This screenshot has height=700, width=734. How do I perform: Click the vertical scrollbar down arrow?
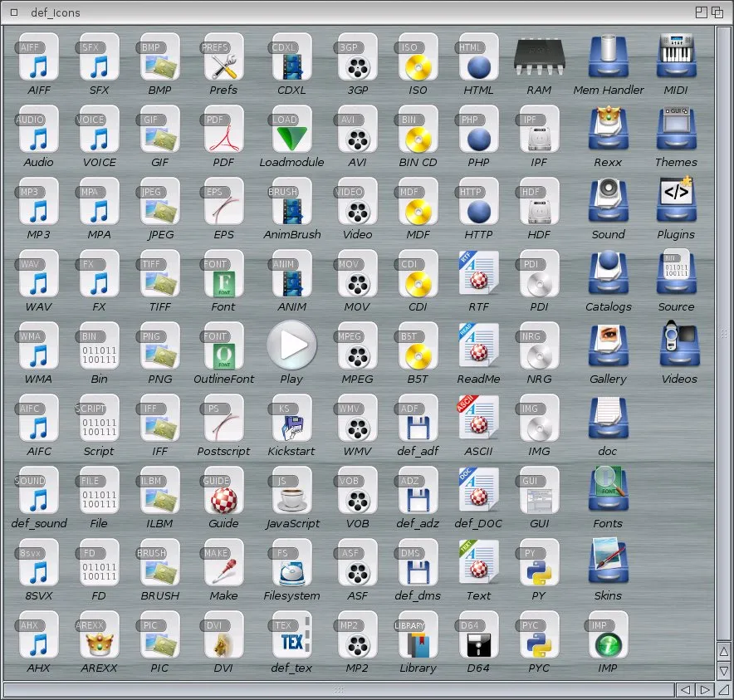(x=723, y=671)
